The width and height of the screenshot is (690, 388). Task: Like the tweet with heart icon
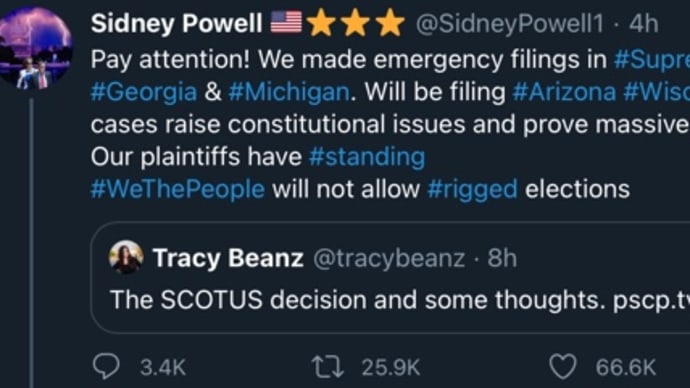pos(563,366)
